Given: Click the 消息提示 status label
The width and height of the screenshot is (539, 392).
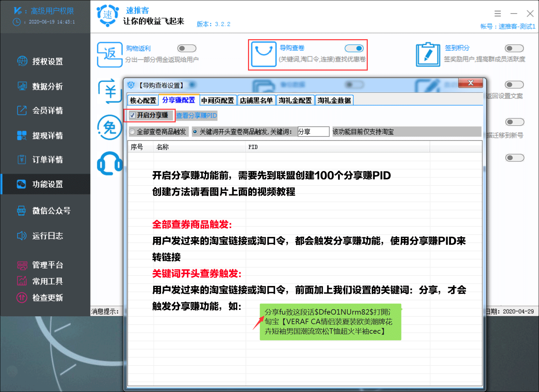Looking at the screenshot, I should click(105, 311).
